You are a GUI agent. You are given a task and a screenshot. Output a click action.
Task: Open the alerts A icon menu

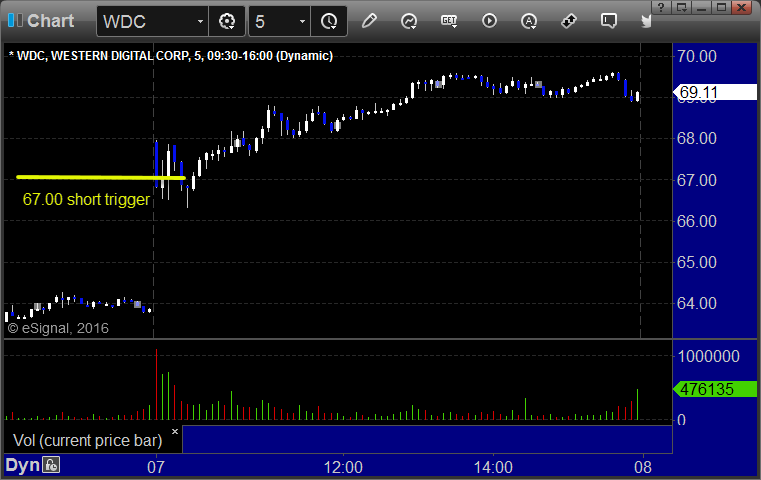tap(529, 21)
